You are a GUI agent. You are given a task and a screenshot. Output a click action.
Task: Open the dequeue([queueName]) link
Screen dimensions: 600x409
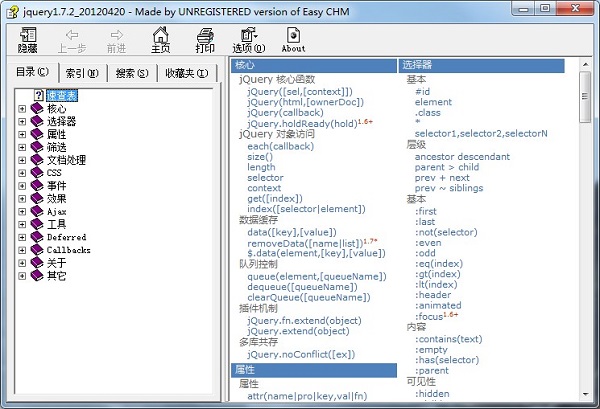tap(302, 287)
